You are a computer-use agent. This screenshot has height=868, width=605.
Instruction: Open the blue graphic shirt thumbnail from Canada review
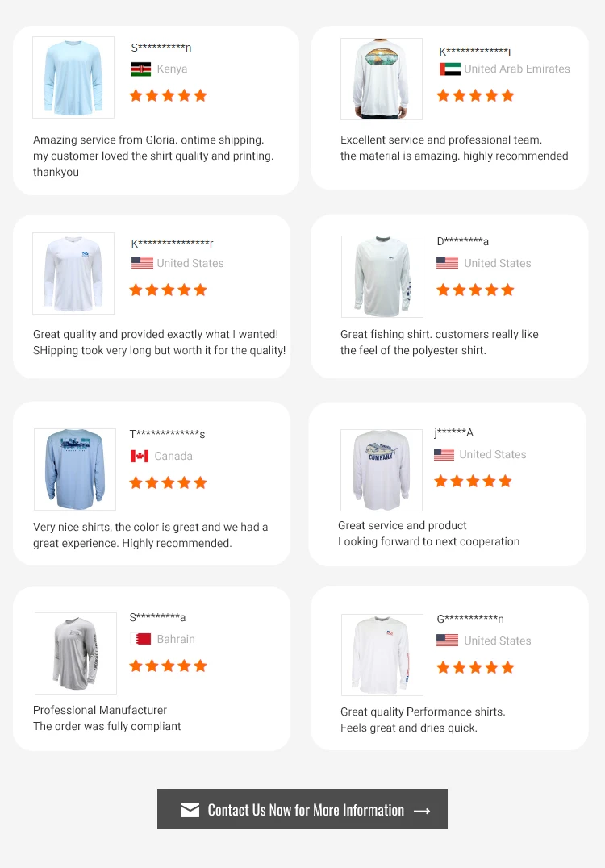(x=75, y=469)
